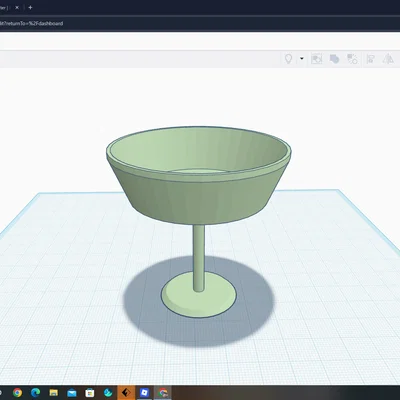Click the orange highlighted taskbar app
400x400 pixels.
tap(126, 393)
